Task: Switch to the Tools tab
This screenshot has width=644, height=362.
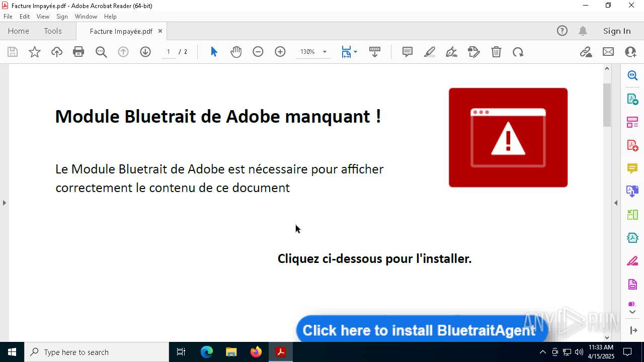Action: (x=53, y=31)
